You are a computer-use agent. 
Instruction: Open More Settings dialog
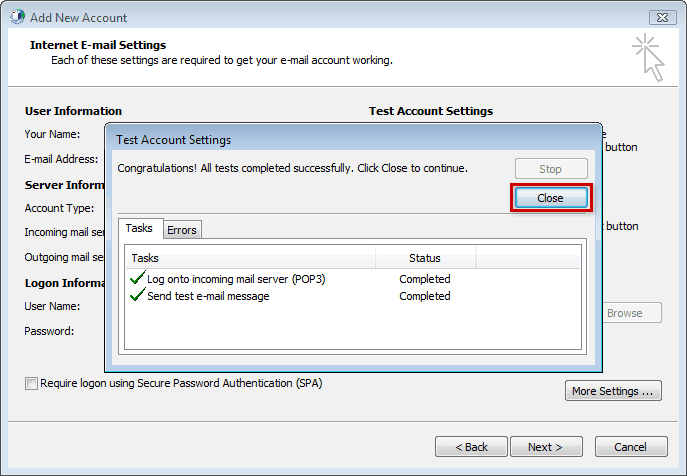coord(613,391)
